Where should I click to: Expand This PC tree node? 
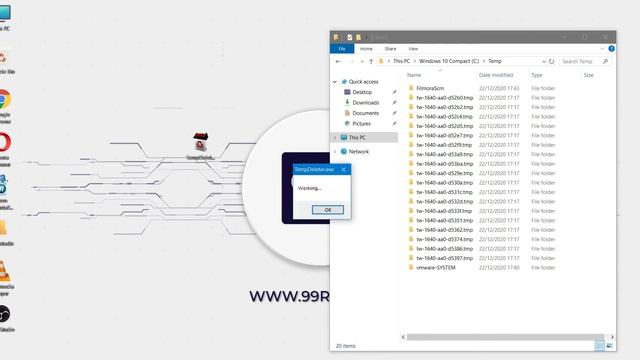[335, 138]
